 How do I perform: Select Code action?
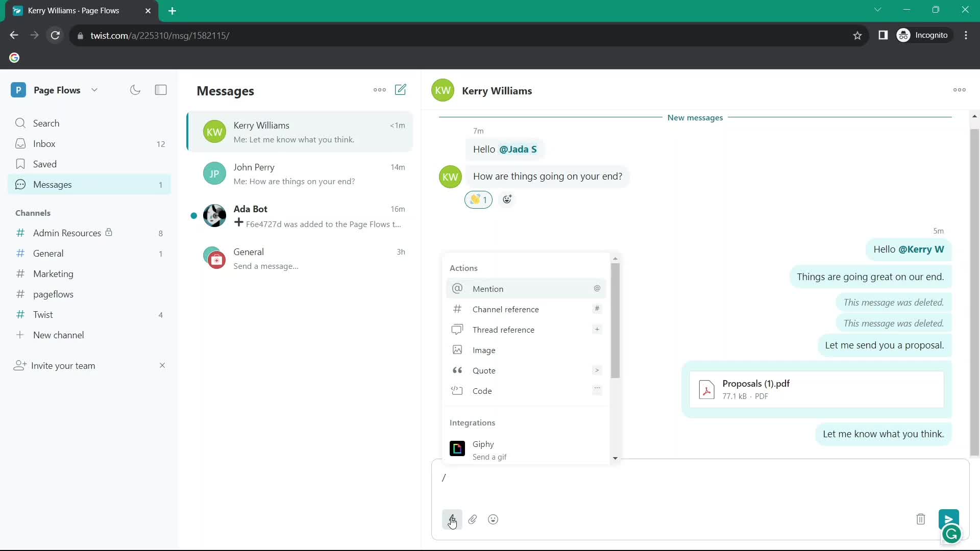[x=526, y=390]
